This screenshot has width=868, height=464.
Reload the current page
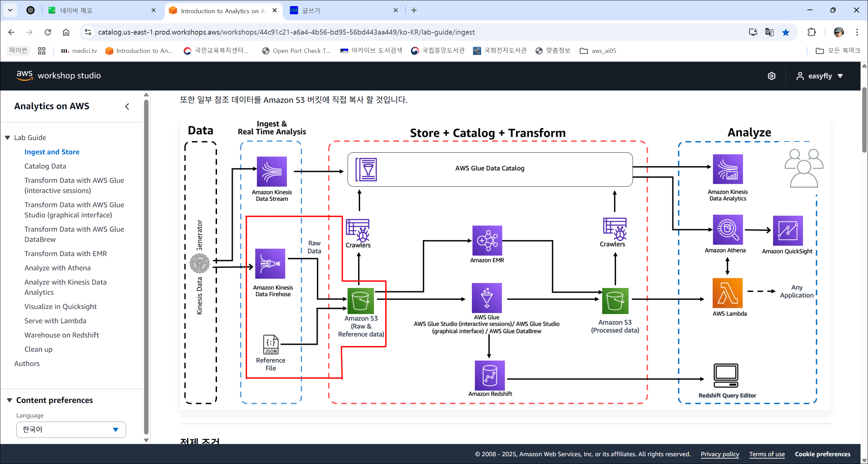[48, 32]
